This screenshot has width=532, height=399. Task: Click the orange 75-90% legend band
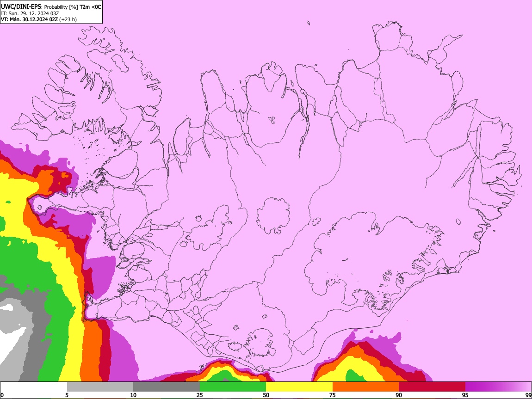[365, 387]
